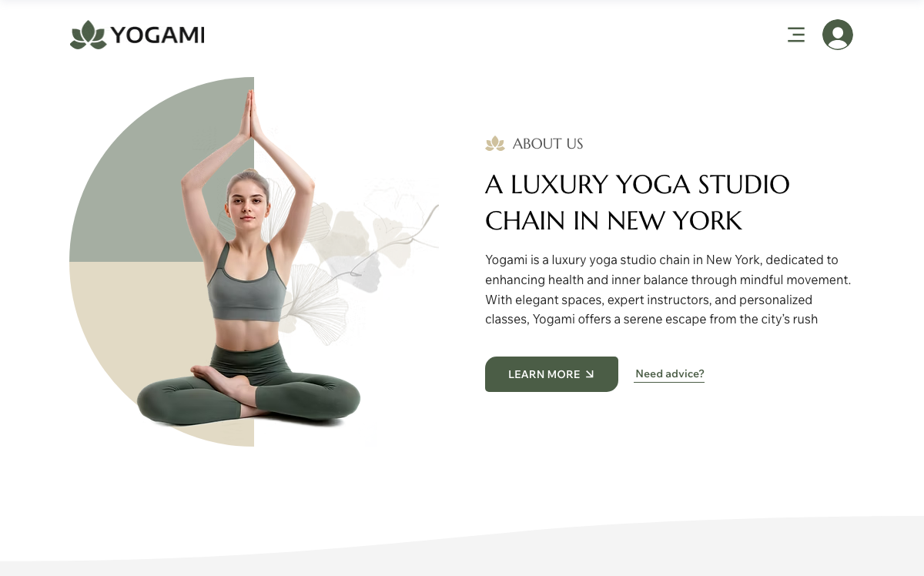Click the arrow icon inside Learn More

pos(590,374)
